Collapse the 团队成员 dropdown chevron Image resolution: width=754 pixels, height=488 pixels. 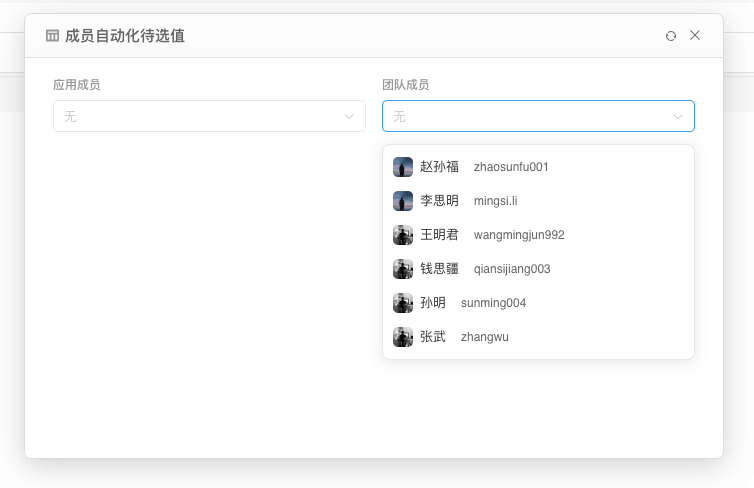[678, 116]
